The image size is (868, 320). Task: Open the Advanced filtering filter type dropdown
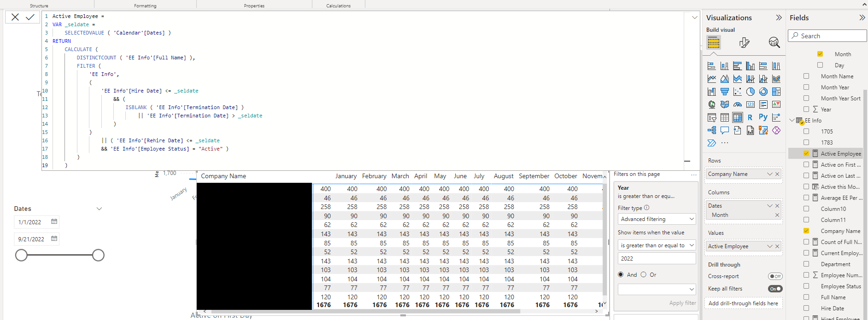click(x=657, y=219)
